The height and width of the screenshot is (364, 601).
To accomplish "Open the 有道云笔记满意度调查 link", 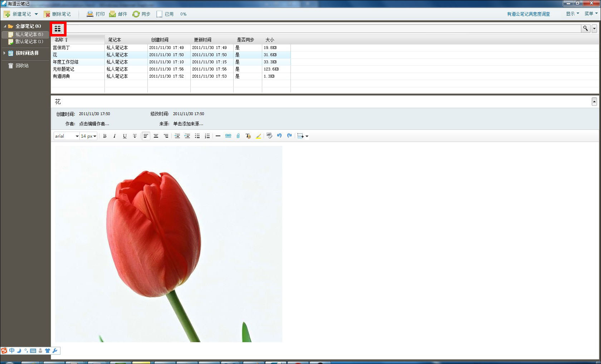I will tap(528, 14).
